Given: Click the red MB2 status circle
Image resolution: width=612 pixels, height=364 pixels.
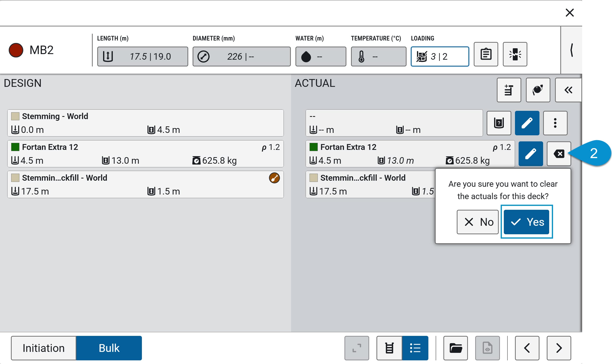Looking at the screenshot, I should pos(16,50).
